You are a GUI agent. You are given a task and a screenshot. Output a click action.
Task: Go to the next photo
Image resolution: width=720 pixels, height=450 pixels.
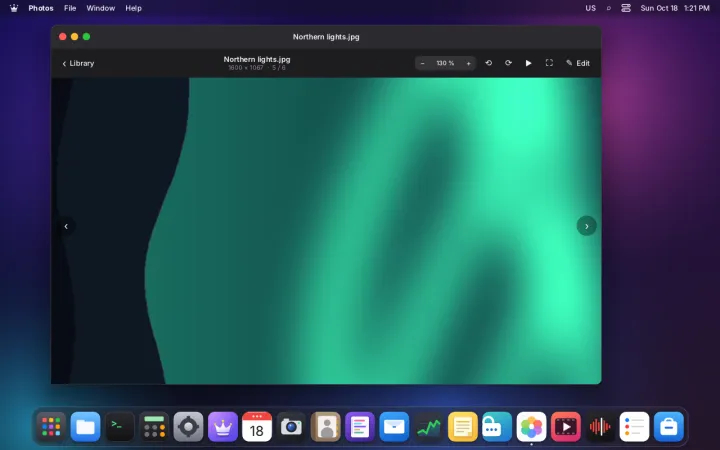click(586, 226)
